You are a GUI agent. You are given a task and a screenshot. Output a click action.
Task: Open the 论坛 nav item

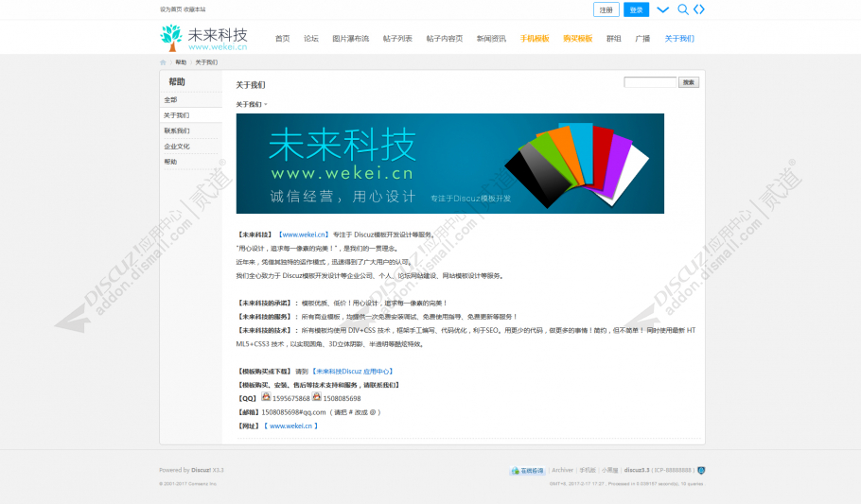(x=310, y=39)
